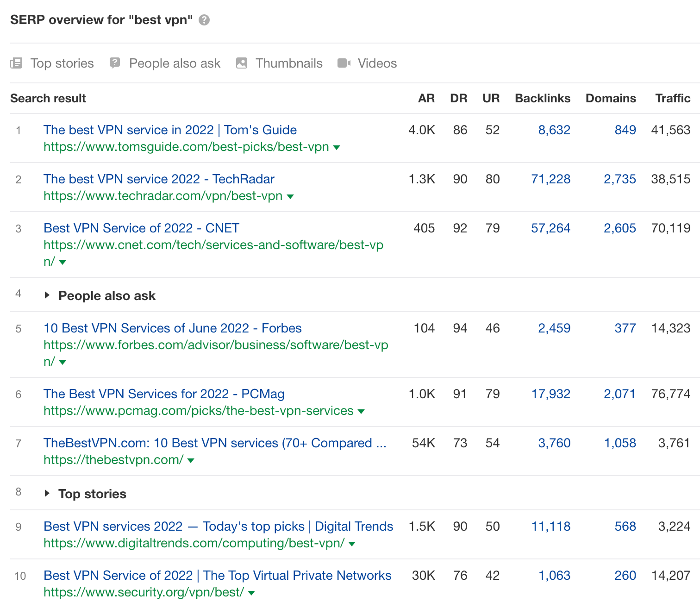Open the Forbes 10 Best VPN result
This screenshot has height=602, width=700.
[172, 328]
